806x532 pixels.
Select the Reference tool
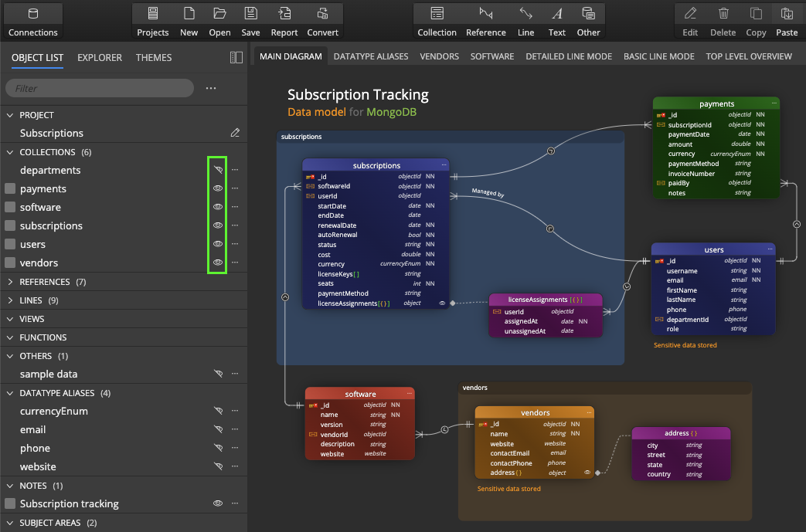coord(485,14)
